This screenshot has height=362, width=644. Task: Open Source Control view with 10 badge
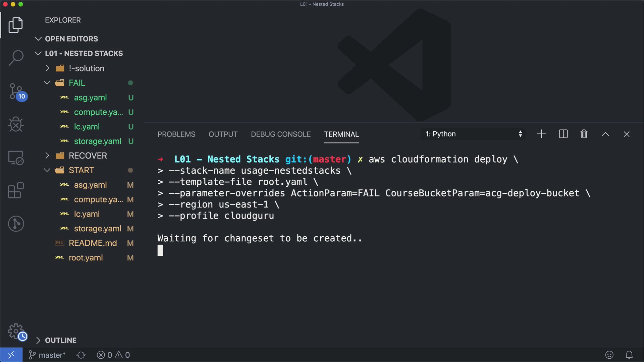pyautogui.click(x=16, y=91)
